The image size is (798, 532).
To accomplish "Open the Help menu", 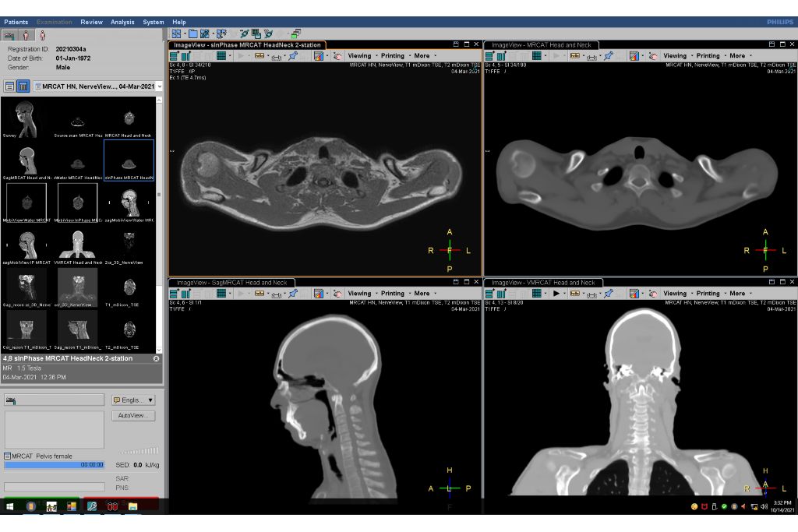I will pyautogui.click(x=178, y=22).
